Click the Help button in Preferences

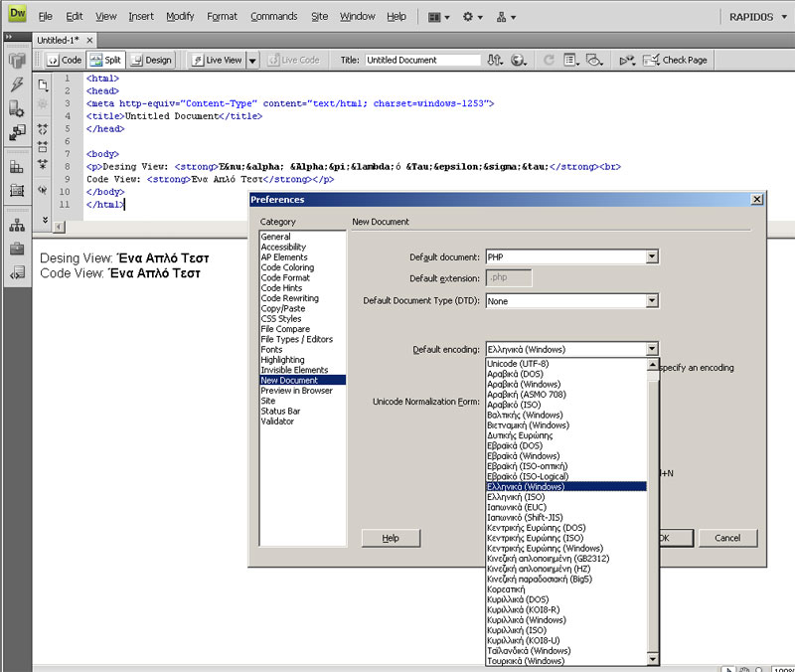tap(391, 538)
